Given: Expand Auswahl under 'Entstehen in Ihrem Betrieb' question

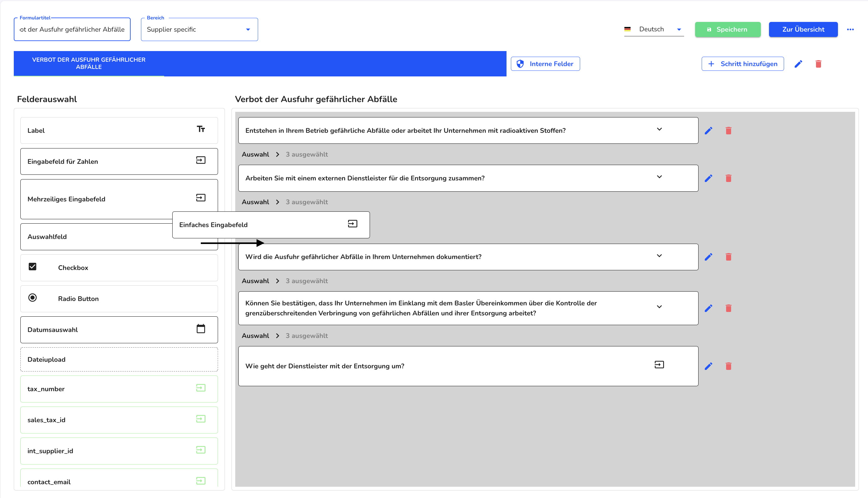Looking at the screenshot, I should pyautogui.click(x=277, y=155).
